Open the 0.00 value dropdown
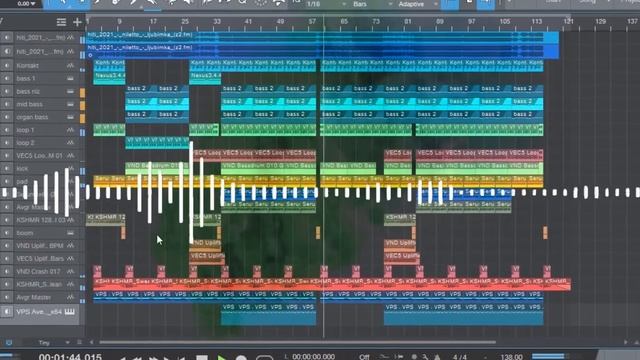This screenshot has width=640, height=360. (27, 4)
